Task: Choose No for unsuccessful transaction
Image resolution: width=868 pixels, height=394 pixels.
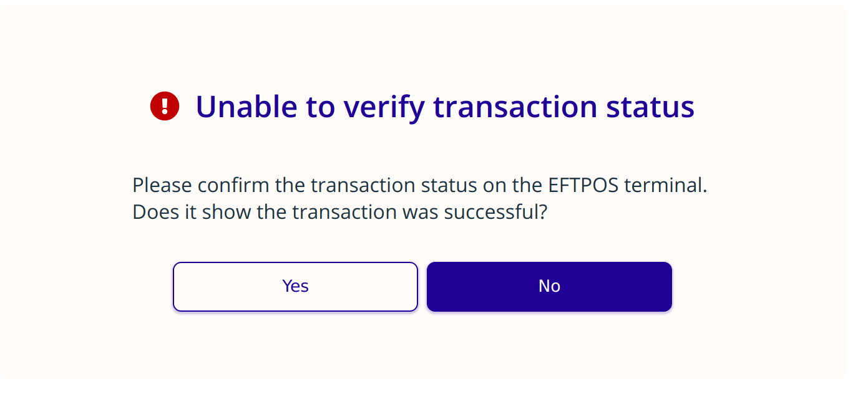Action: coord(549,286)
